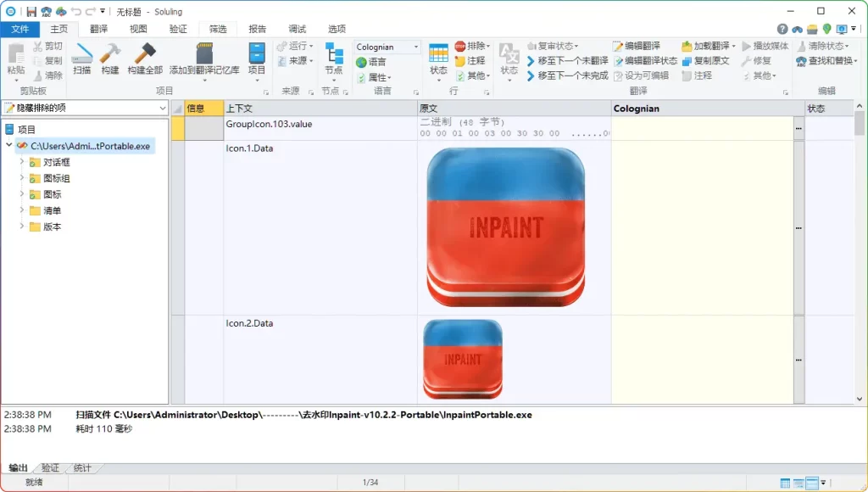Open the 统计 tab in bottom panel
Viewport: 868px width, 492px height.
click(x=82, y=468)
